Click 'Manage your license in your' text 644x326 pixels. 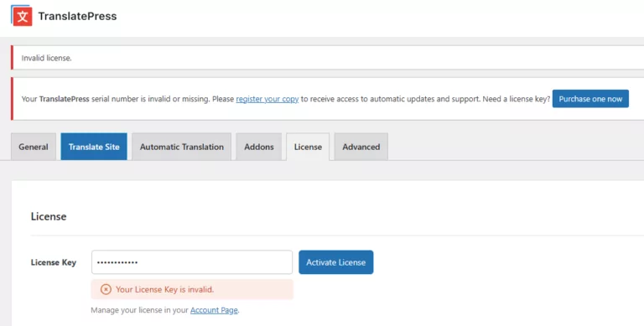140,310
